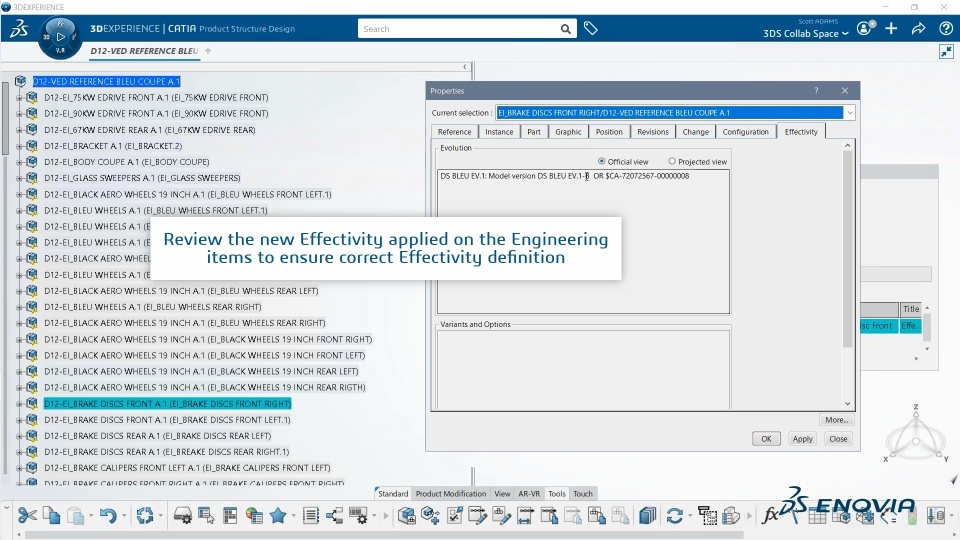960x540 pixels.
Task: Select the Official view radio button
Action: click(x=601, y=162)
